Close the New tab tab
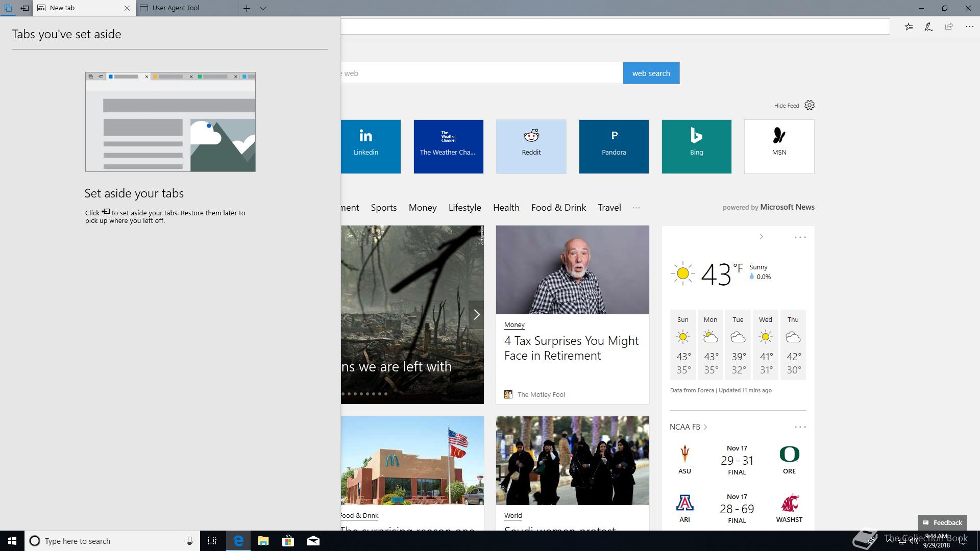The image size is (980, 551). click(x=127, y=8)
